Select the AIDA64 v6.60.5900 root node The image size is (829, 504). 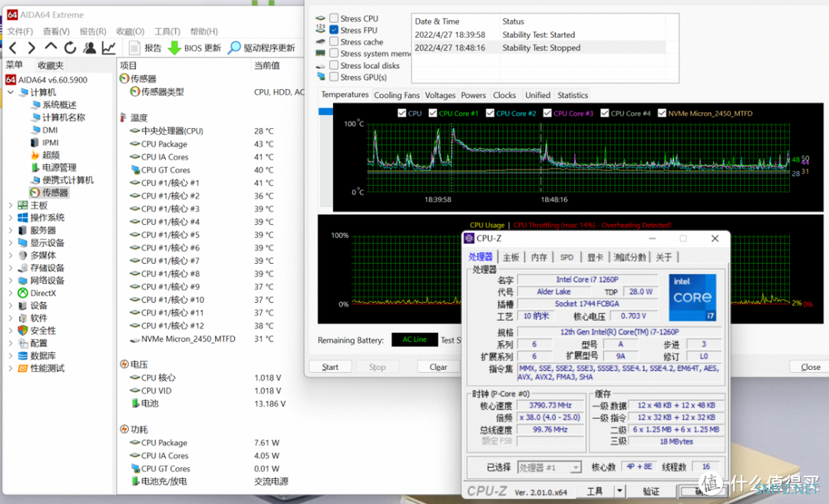[x=47, y=80]
